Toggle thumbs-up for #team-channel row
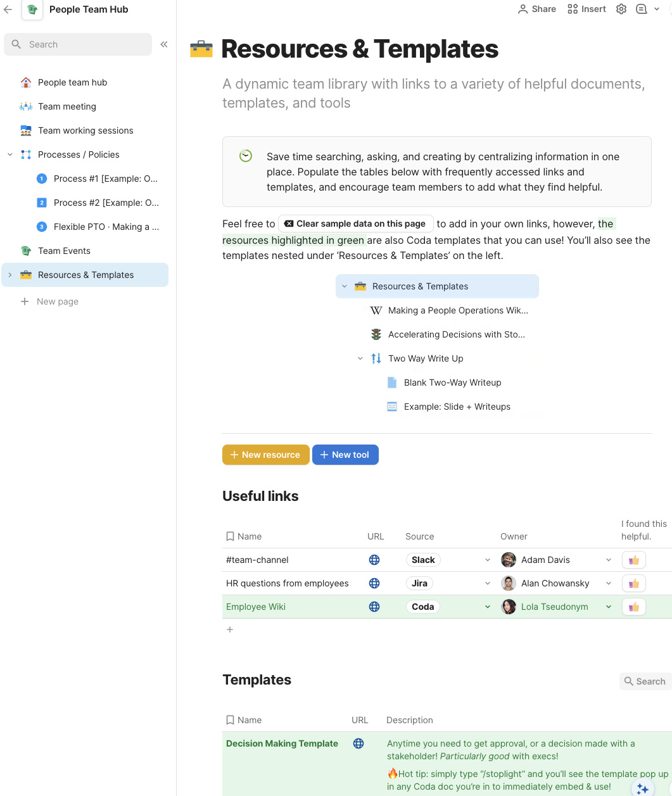The width and height of the screenshot is (672, 796). pyautogui.click(x=633, y=560)
